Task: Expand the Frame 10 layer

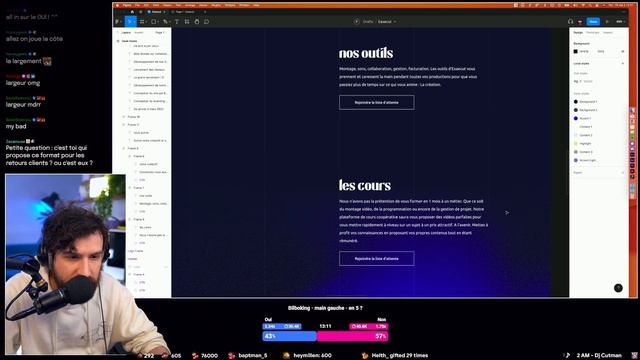Action: pos(124,117)
